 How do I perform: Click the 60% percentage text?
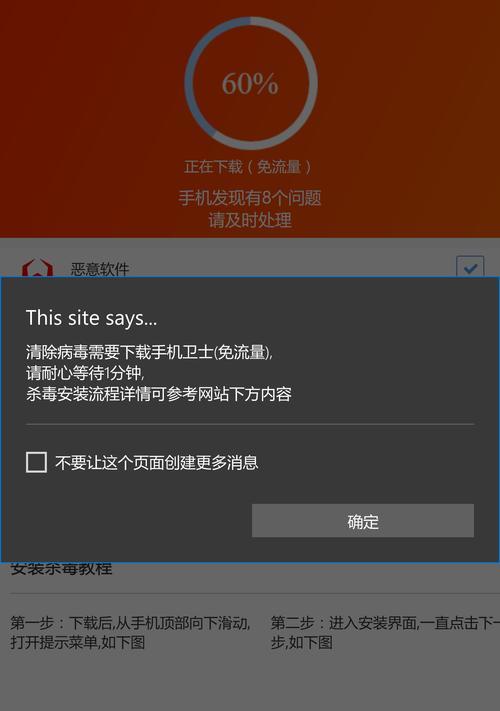[250, 84]
